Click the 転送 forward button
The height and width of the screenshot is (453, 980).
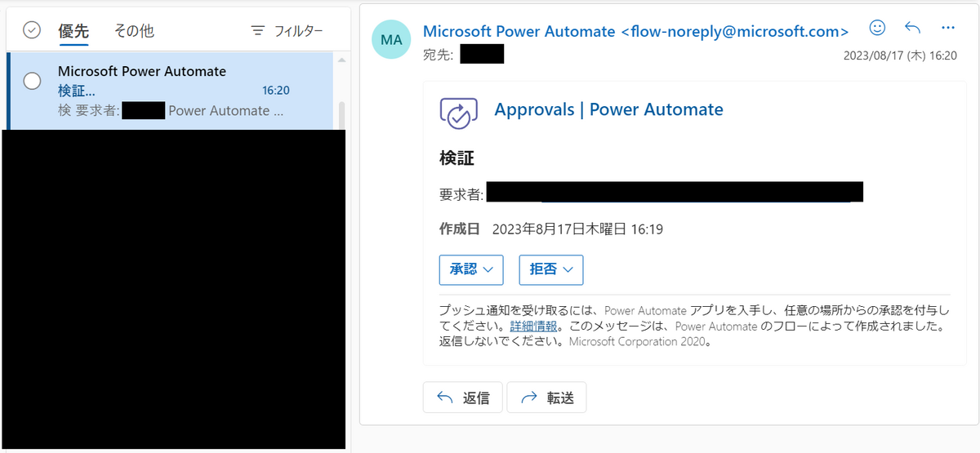tap(546, 397)
